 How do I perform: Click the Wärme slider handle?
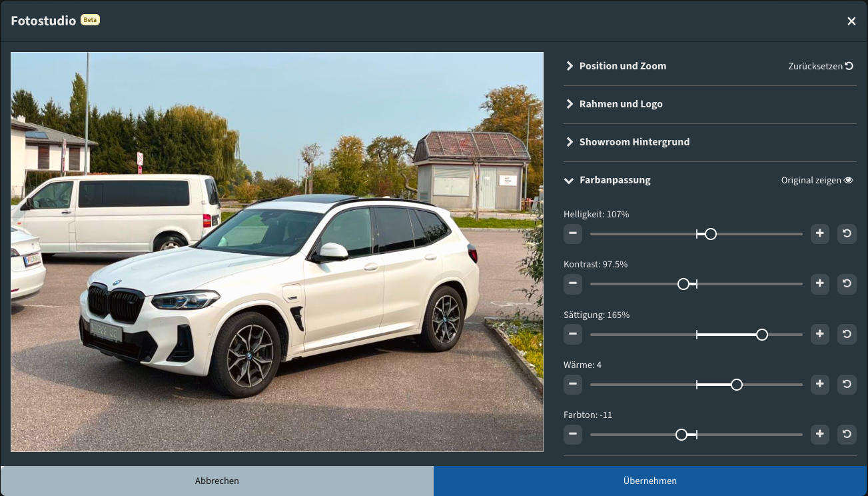tap(736, 385)
